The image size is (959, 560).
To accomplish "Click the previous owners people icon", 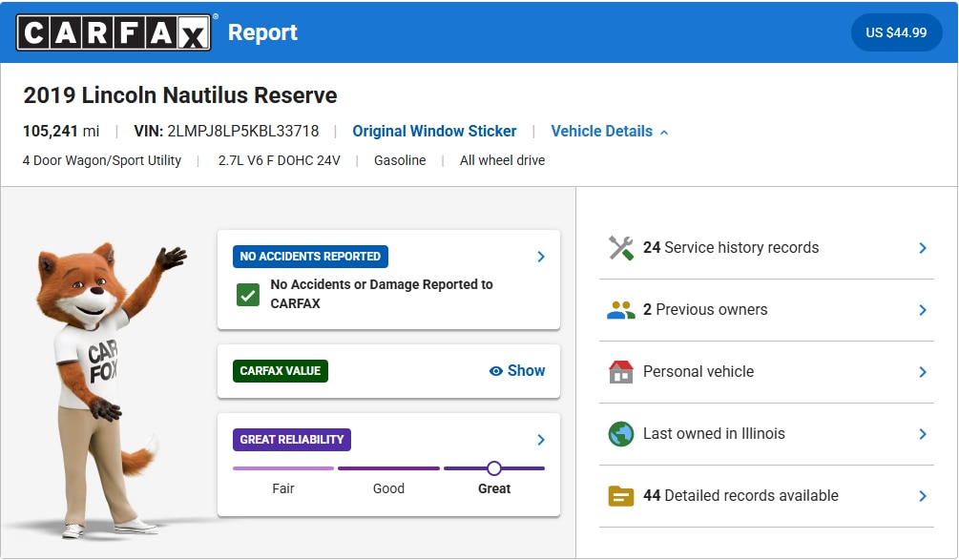I will [621, 310].
